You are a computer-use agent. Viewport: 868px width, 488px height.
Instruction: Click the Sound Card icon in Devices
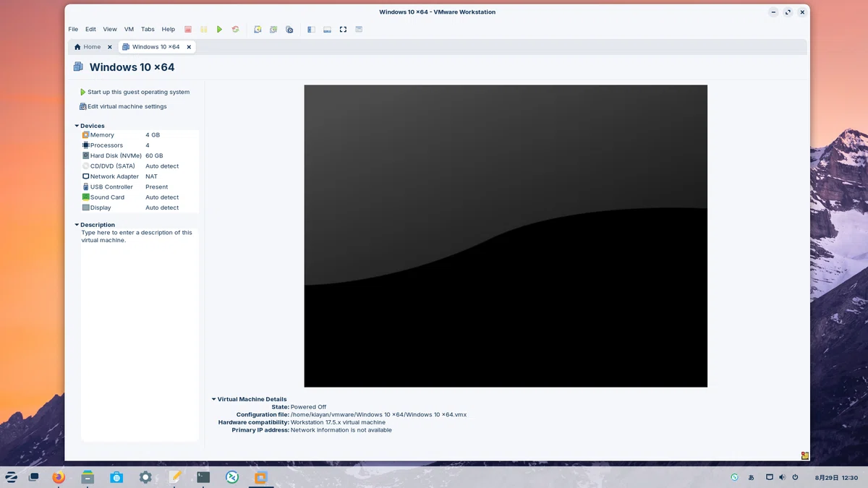click(x=85, y=197)
